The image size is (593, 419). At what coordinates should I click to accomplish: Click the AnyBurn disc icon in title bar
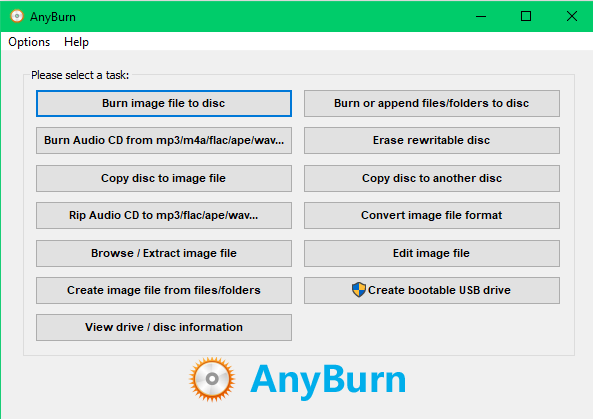coord(17,16)
